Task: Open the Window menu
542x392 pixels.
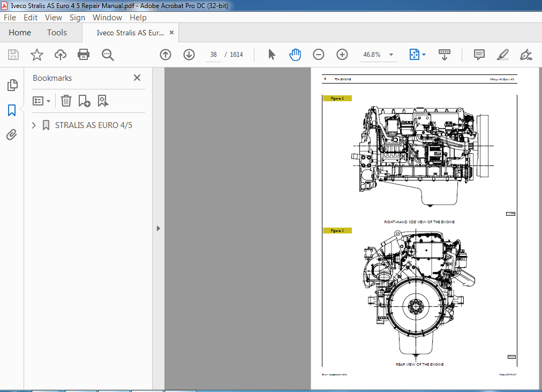Action: (x=107, y=18)
